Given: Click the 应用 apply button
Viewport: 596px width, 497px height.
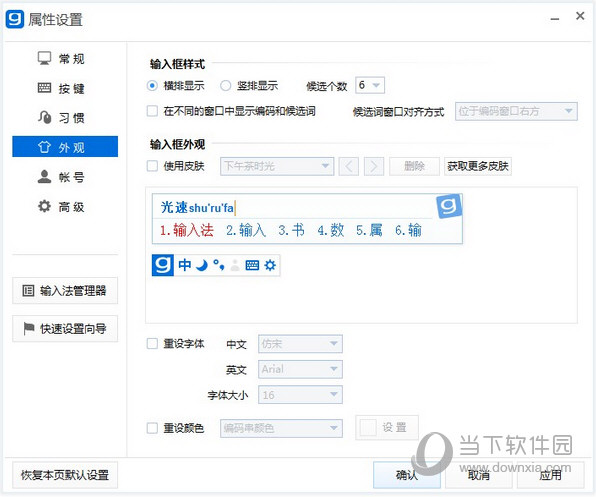Looking at the screenshot, I should coord(550,475).
